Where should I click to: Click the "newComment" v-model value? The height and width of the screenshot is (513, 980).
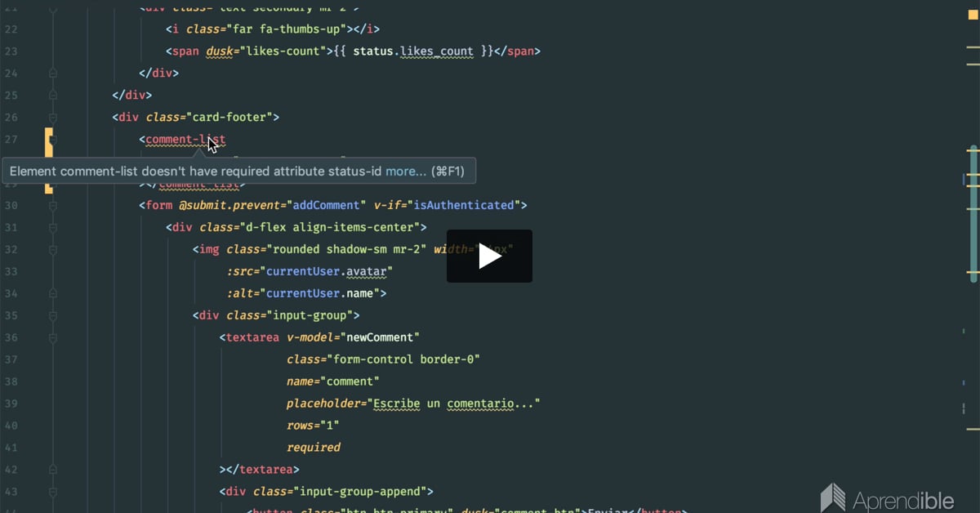click(381, 337)
